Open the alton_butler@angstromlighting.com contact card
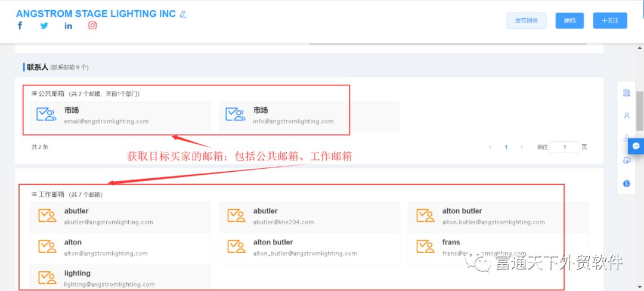 pos(309,248)
